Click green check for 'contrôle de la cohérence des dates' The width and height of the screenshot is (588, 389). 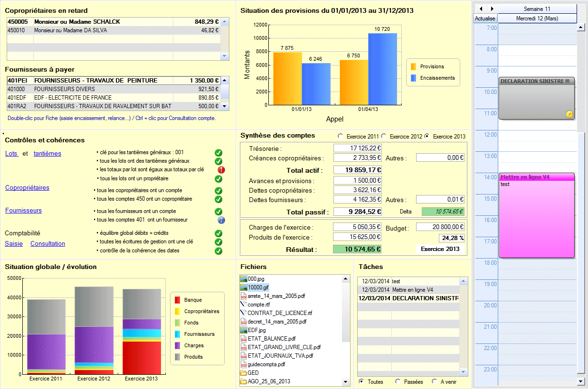[218, 250]
